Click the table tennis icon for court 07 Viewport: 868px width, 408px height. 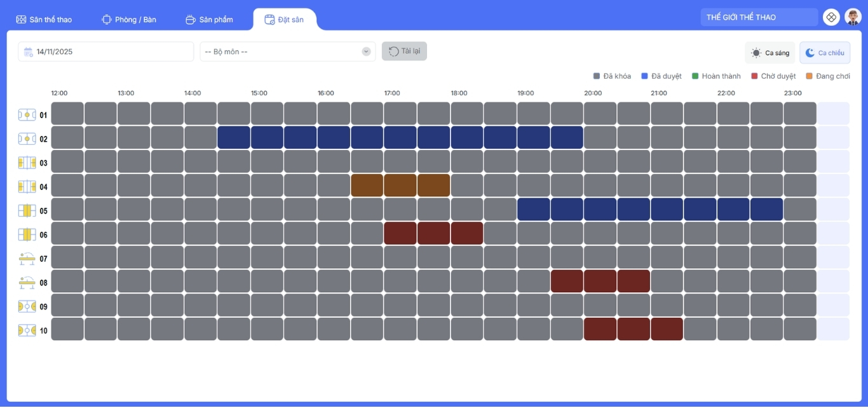(x=27, y=259)
